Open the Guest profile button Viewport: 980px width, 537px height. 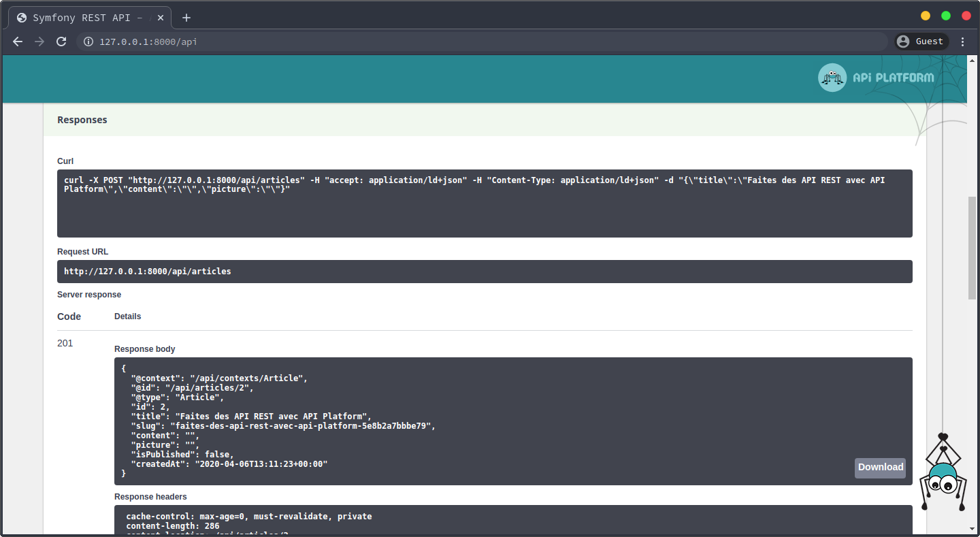(921, 42)
